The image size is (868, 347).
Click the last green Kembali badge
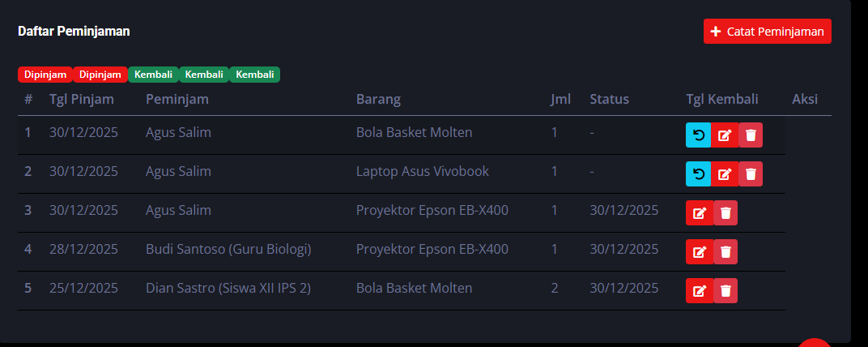[x=254, y=75]
